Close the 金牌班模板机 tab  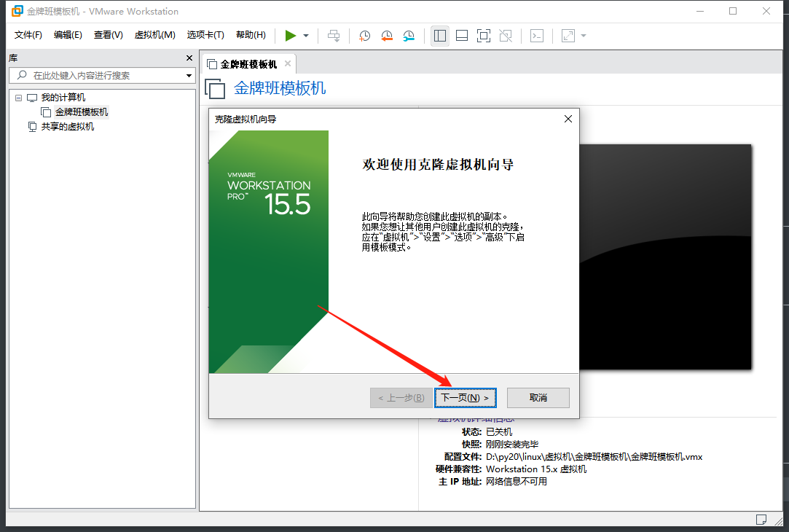[x=288, y=63]
